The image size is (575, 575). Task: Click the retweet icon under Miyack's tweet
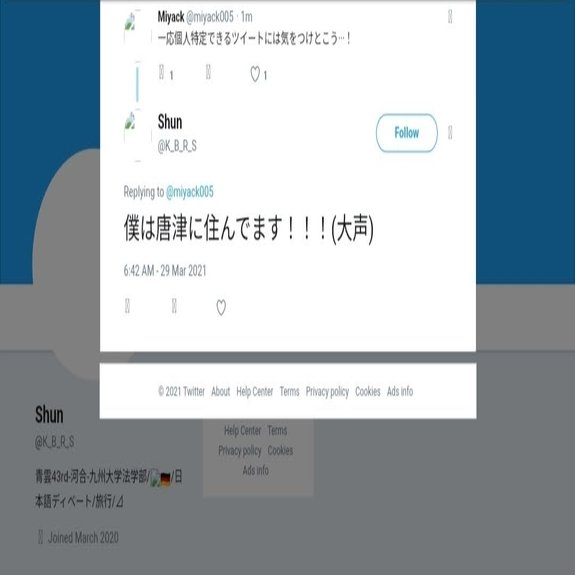(208, 72)
